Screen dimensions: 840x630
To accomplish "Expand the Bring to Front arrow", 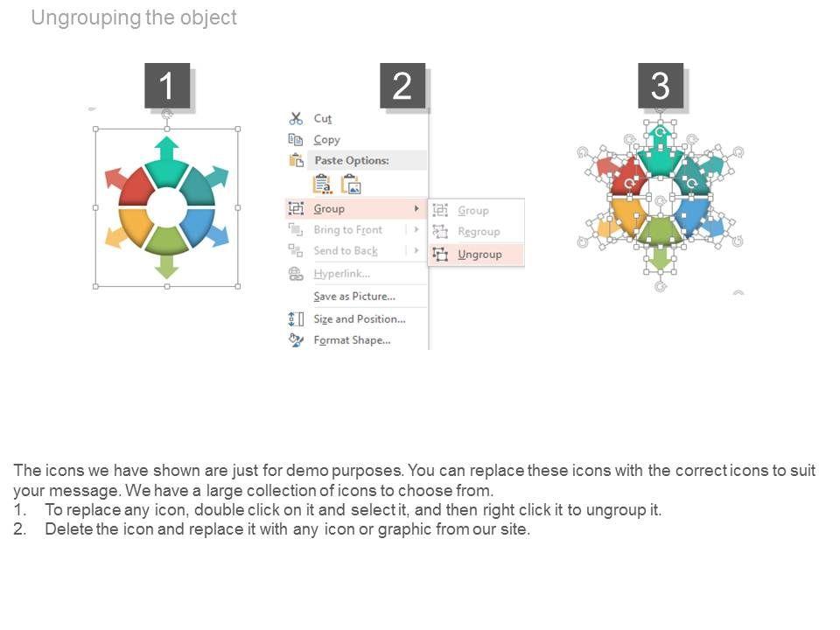I will point(416,229).
